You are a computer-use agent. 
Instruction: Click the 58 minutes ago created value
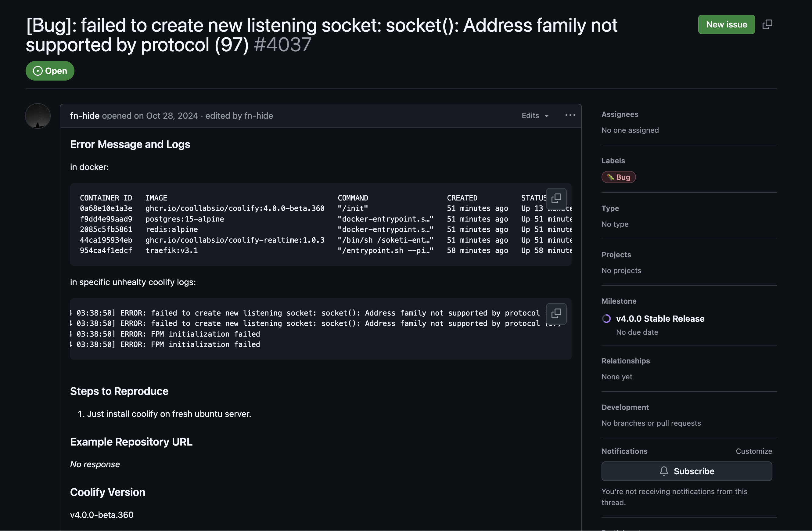pyautogui.click(x=477, y=251)
